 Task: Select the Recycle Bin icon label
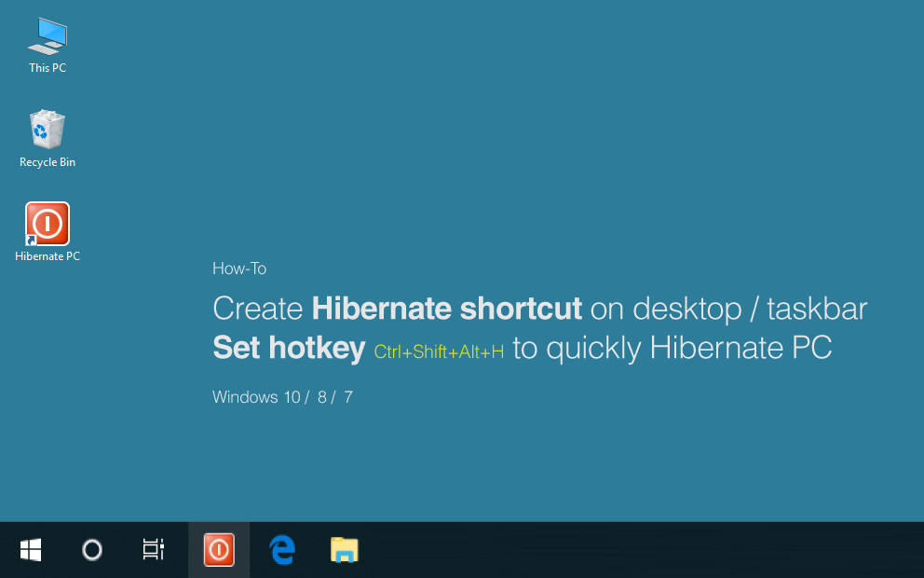(x=47, y=162)
